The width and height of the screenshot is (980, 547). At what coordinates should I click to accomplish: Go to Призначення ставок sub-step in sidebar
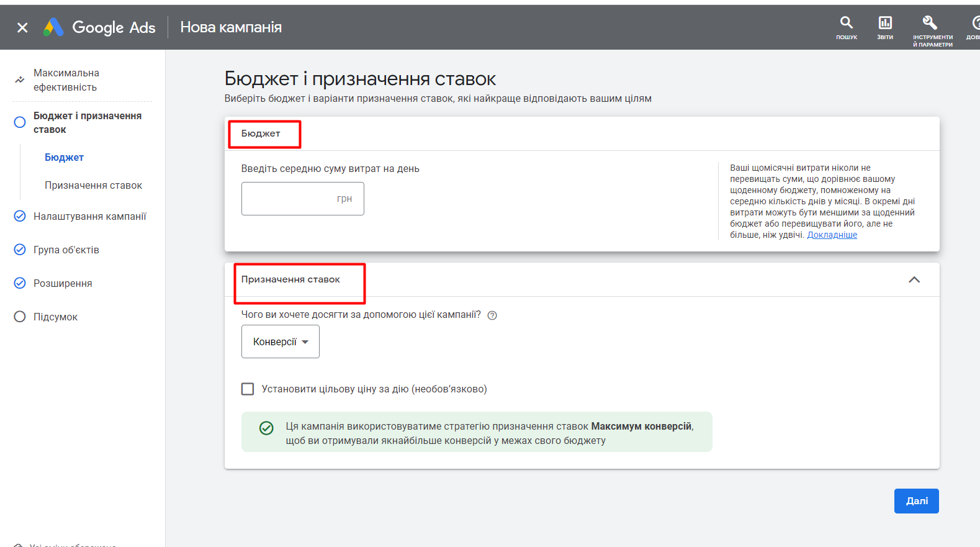93,186
